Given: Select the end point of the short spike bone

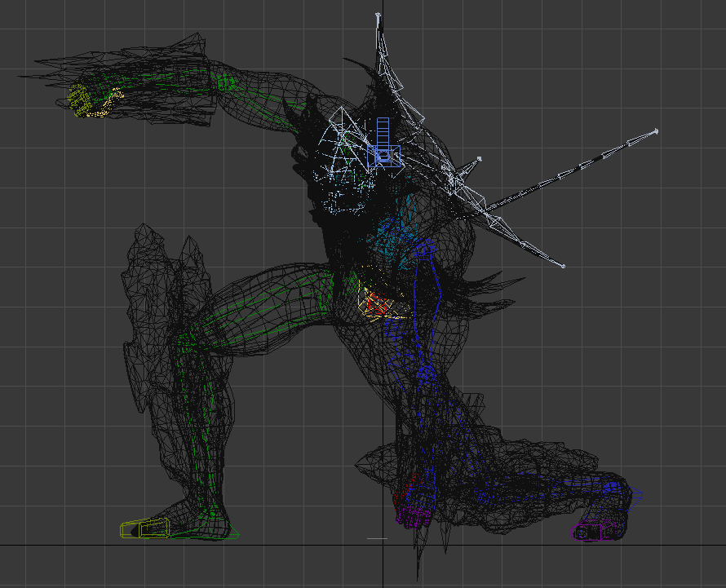Looking at the screenshot, I should click(x=480, y=159).
